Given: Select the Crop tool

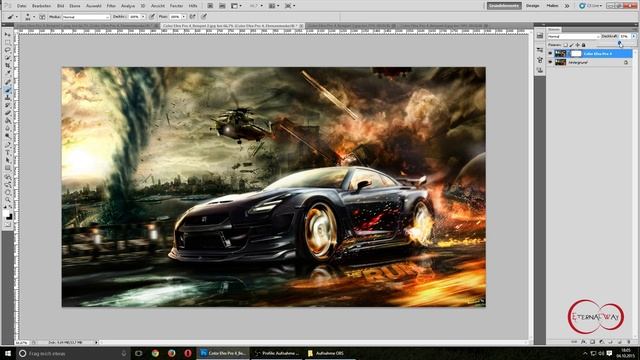Looking at the screenshot, I should (x=8, y=65).
